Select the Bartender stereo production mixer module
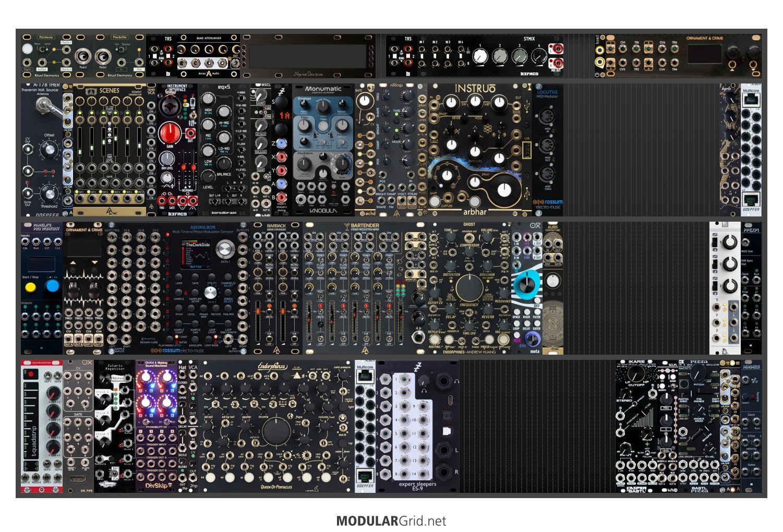The image size is (783, 532). (365, 288)
